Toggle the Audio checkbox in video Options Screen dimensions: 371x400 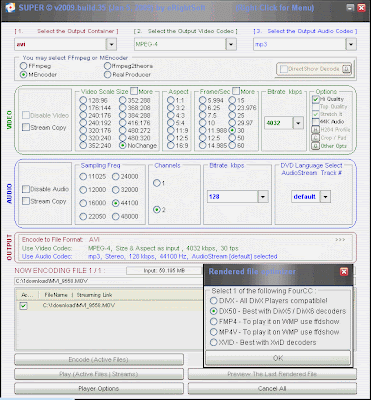pos(315,122)
